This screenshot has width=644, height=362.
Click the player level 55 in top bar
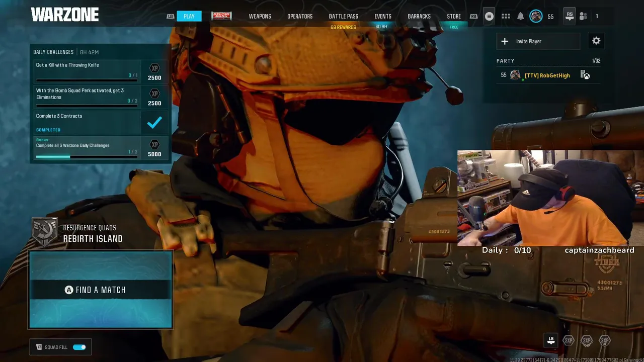(550, 17)
